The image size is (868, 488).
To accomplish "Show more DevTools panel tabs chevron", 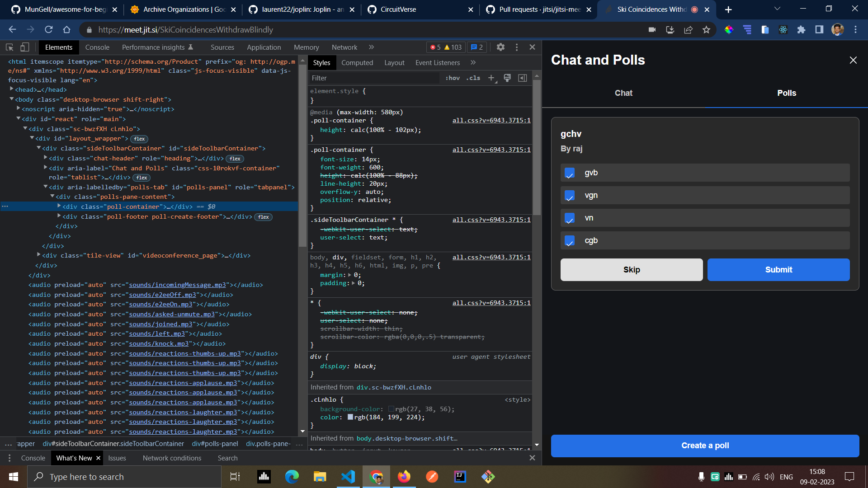I will coord(372,47).
